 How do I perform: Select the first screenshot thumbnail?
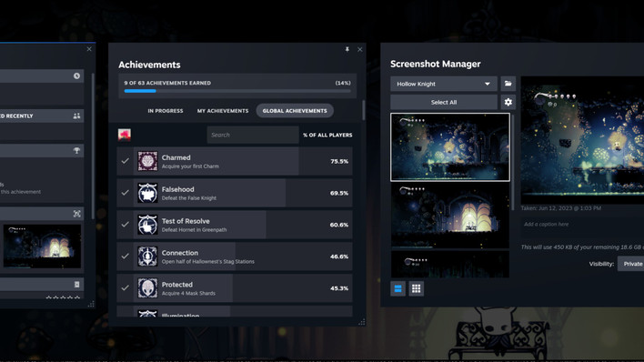coord(450,147)
